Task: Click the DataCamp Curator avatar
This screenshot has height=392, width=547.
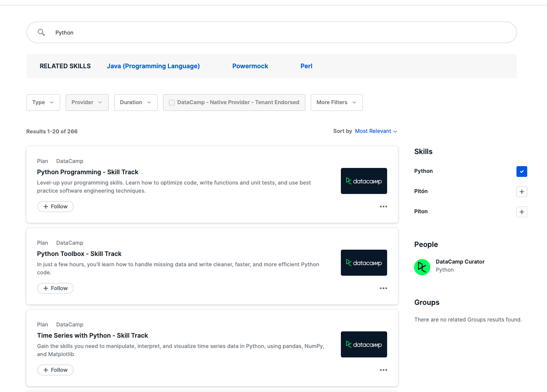Action: point(422,267)
